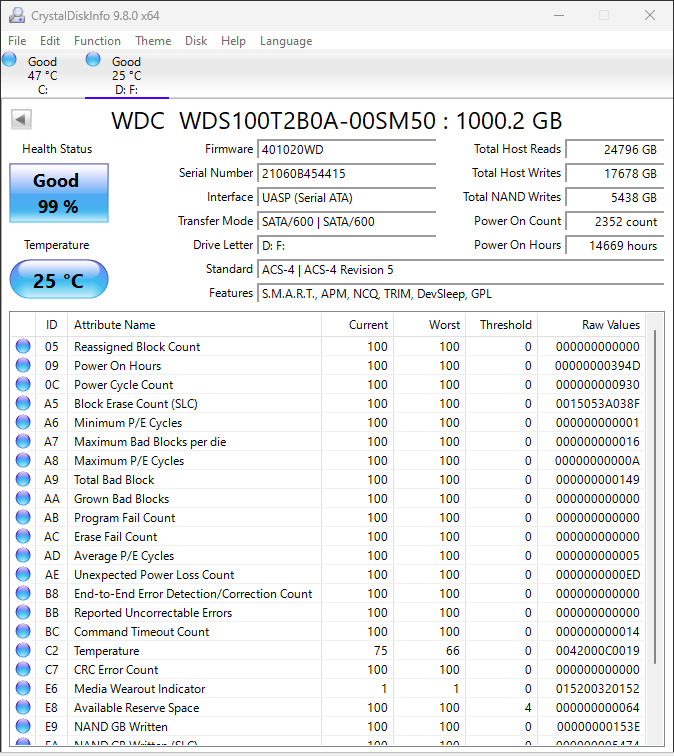This screenshot has height=756, width=674.
Task: Click status orb of Power On Hours attribute row
Action: [x=23, y=365]
